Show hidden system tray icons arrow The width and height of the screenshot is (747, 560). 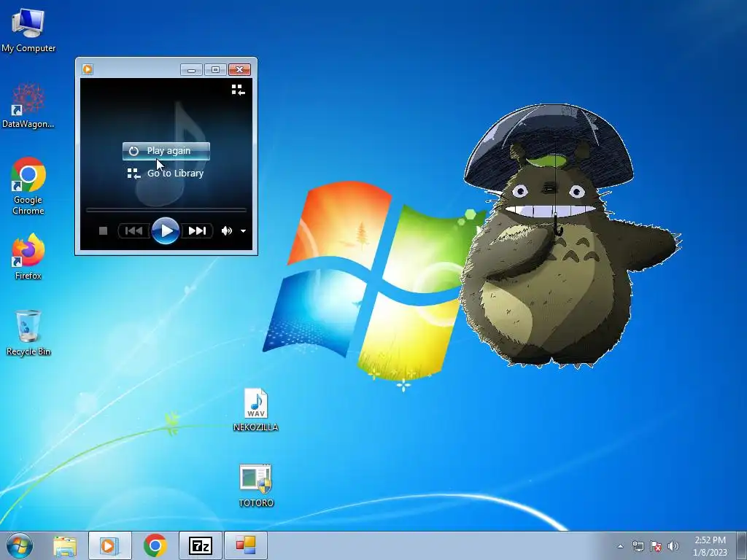click(620, 546)
